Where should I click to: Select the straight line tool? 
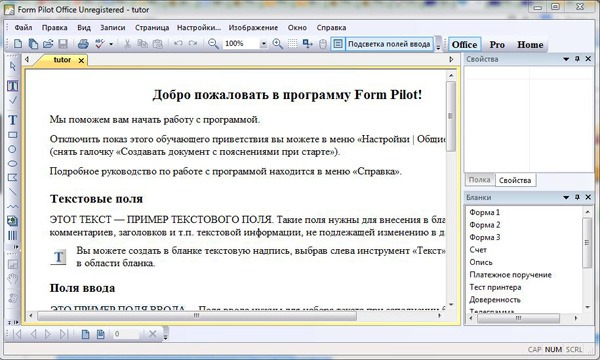pyautogui.click(x=13, y=192)
